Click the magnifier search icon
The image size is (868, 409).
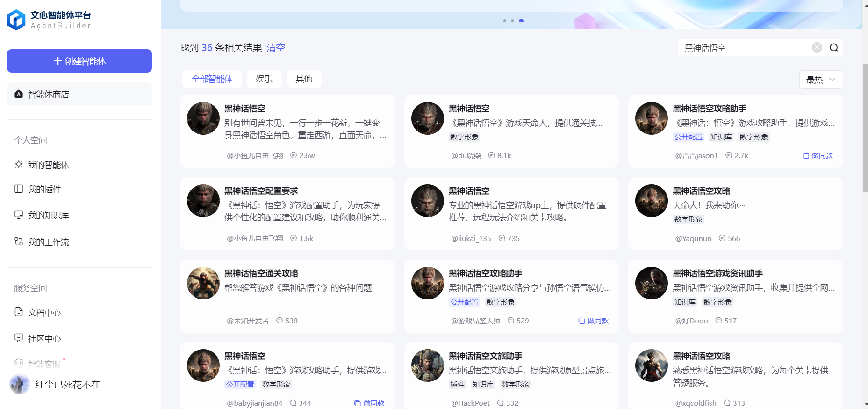tap(834, 48)
